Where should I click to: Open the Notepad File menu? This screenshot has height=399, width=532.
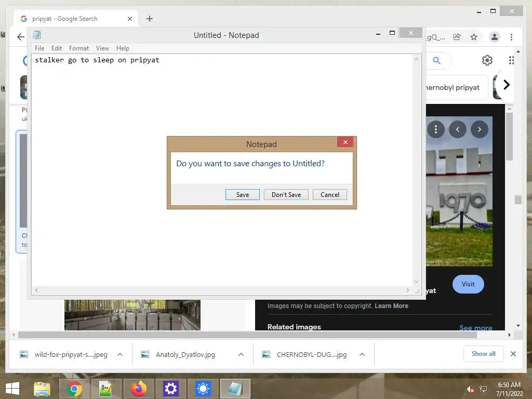(x=39, y=48)
